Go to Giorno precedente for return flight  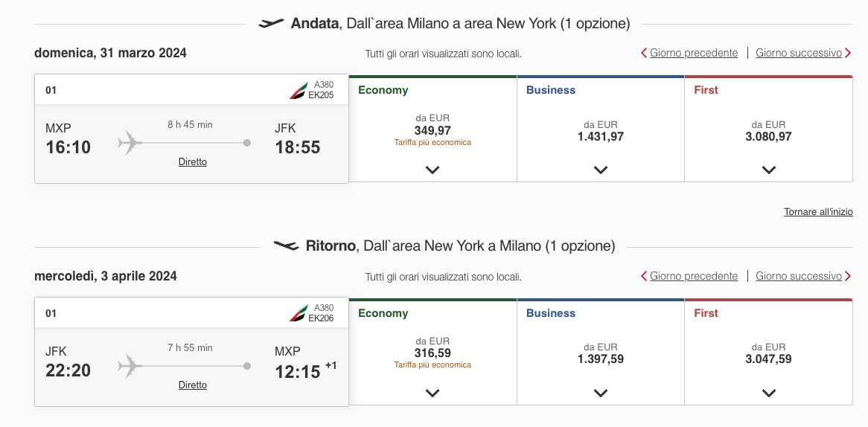(x=694, y=276)
